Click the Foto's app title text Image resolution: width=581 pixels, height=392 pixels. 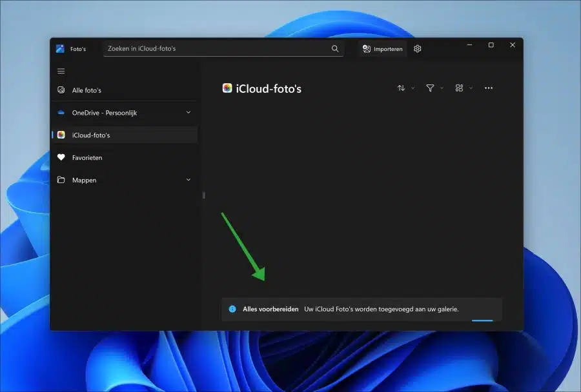pyautogui.click(x=78, y=49)
